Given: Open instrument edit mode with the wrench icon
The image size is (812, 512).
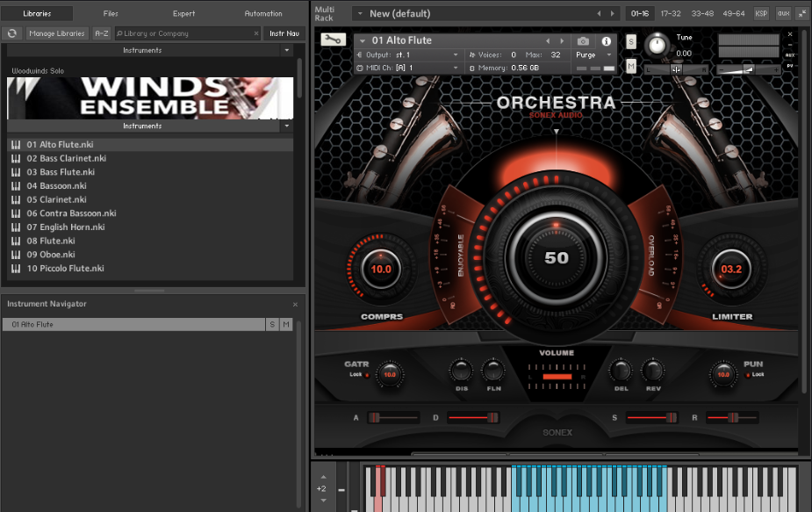Looking at the screenshot, I should click(333, 40).
